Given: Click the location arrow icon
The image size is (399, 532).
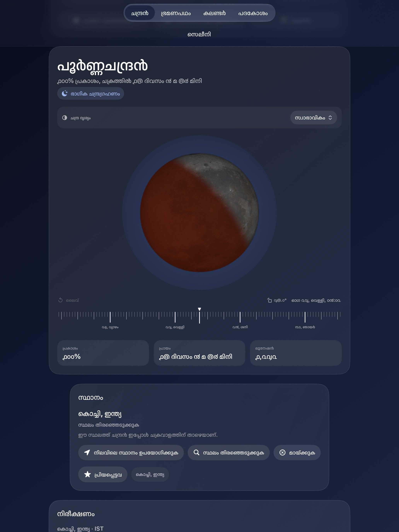Looking at the screenshot, I should [x=87, y=453].
